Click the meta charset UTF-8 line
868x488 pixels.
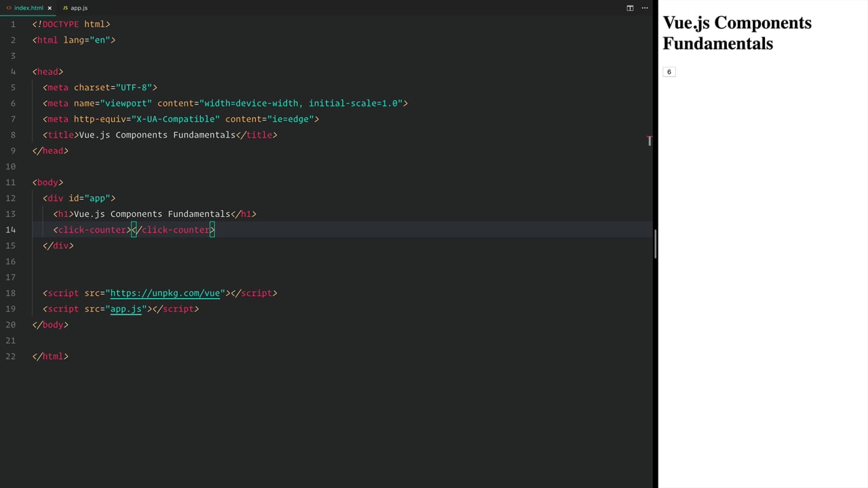(x=100, y=87)
